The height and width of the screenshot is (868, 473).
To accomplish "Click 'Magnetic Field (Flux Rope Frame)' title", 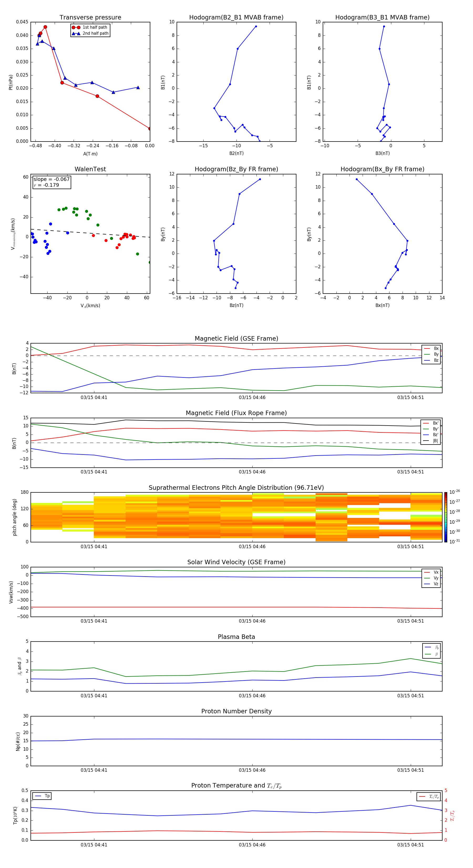I will pyautogui.click(x=236, y=413).
